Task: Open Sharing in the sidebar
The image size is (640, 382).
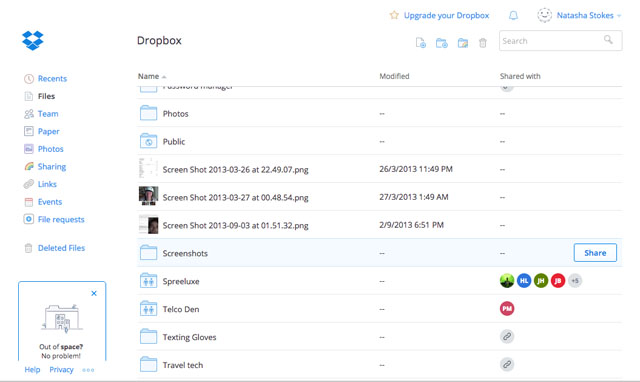Action: click(52, 167)
